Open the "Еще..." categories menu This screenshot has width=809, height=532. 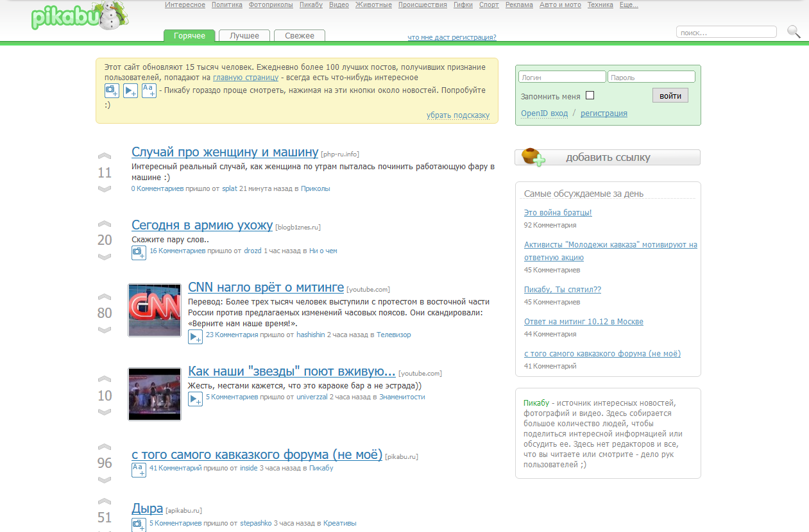click(x=629, y=5)
